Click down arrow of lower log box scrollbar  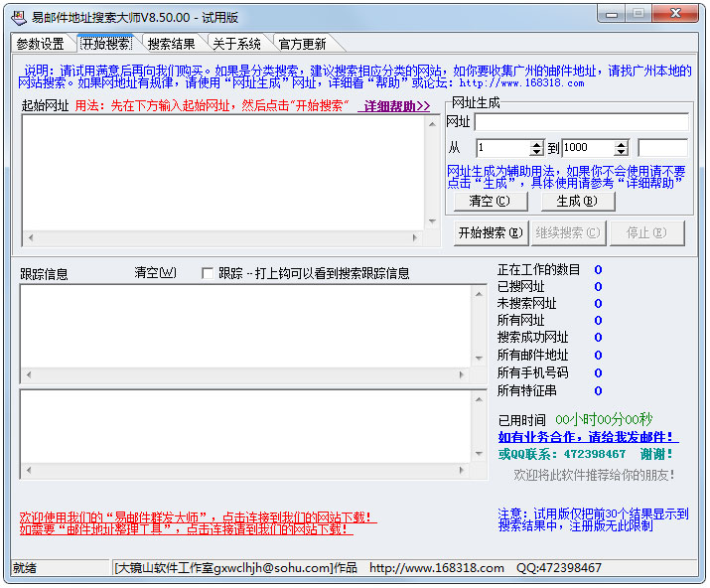[479, 454]
